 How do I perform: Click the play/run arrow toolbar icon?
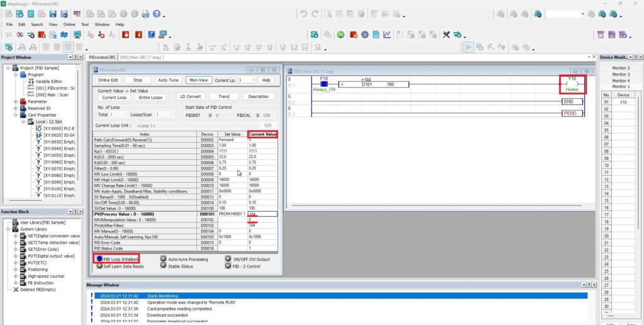(x=468, y=47)
